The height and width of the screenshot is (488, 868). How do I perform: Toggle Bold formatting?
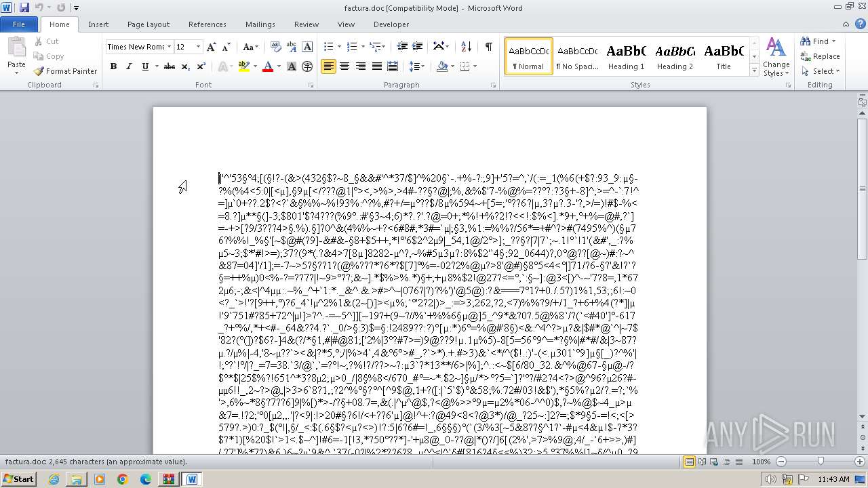113,66
